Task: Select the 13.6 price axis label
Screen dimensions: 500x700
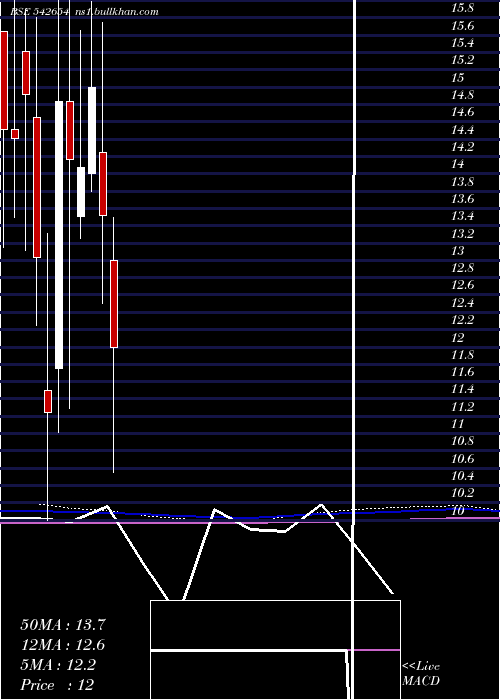Action: [x=462, y=199]
